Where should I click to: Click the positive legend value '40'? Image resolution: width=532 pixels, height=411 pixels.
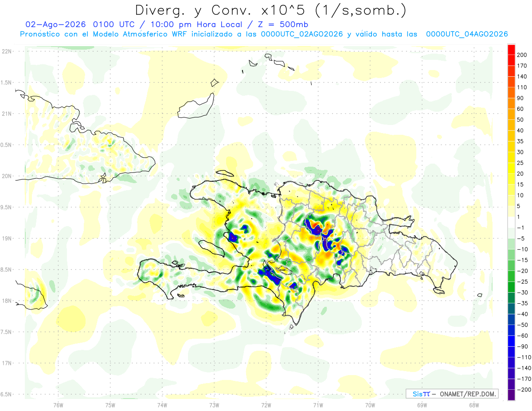[521, 130]
